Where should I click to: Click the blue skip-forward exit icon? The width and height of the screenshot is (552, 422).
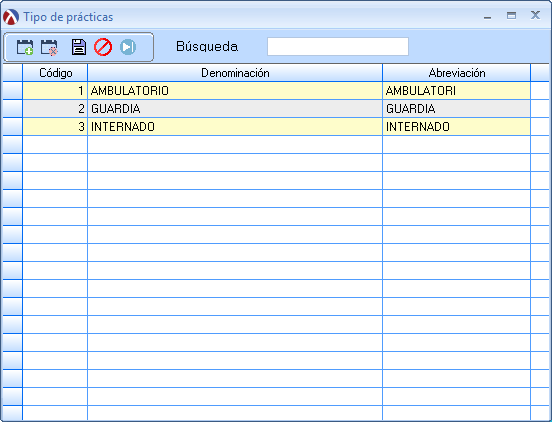coord(128,47)
